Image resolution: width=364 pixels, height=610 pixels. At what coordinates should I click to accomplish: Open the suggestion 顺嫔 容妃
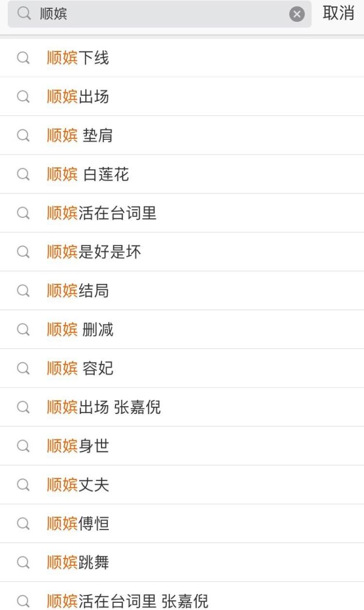(x=80, y=369)
